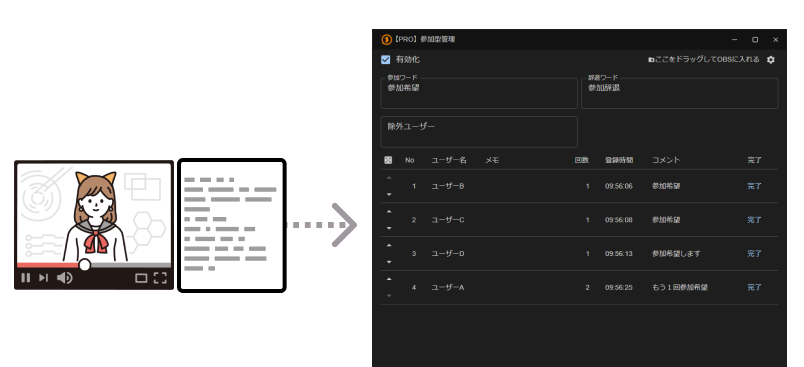Click the video progress slider knob

(85, 264)
